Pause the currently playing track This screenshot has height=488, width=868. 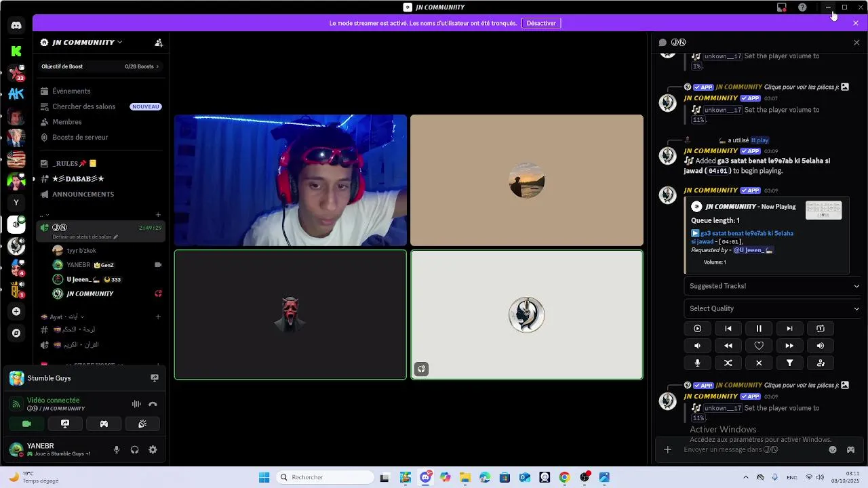point(759,329)
